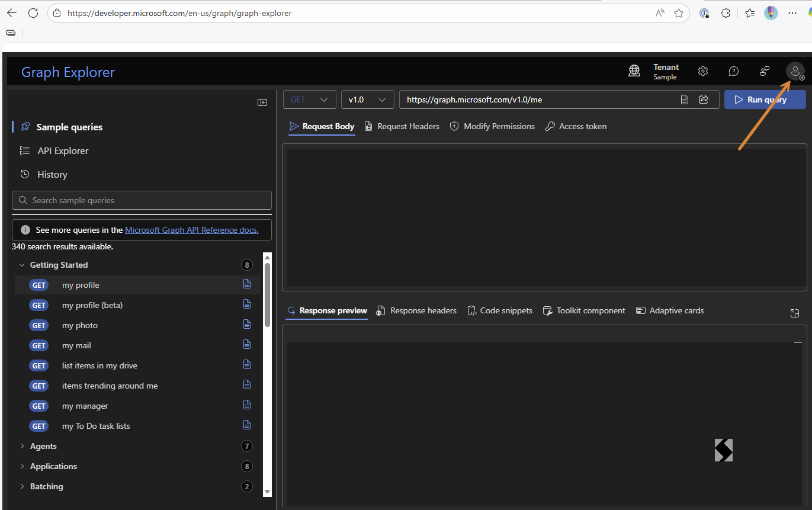Switch to the Request Headers tab

(402, 126)
